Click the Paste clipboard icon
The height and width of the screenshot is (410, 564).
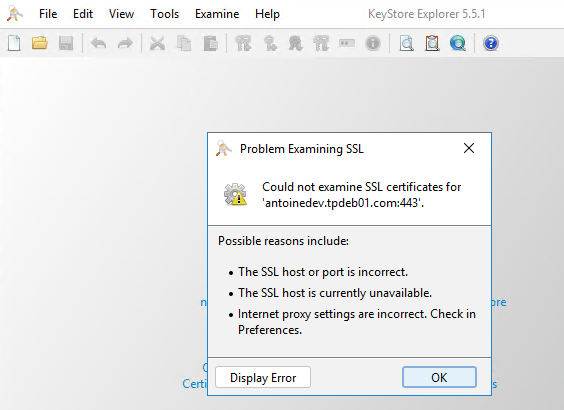[211, 44]
